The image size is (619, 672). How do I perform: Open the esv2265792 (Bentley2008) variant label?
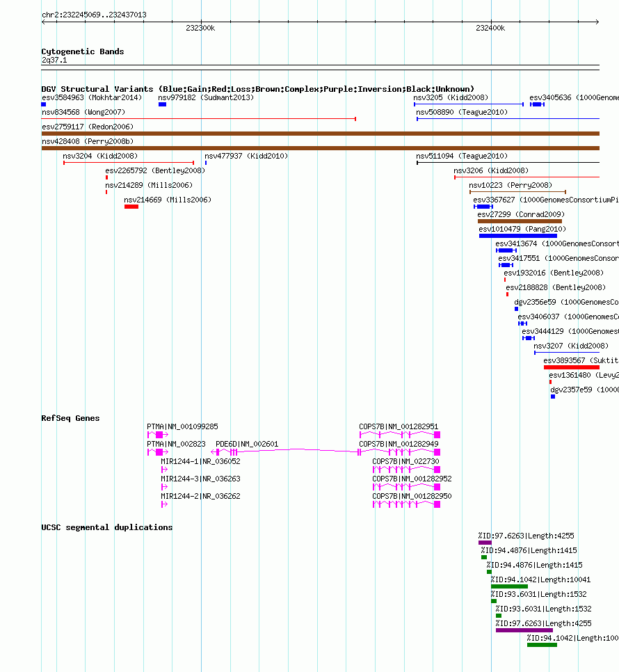click(x=155, y=170)
